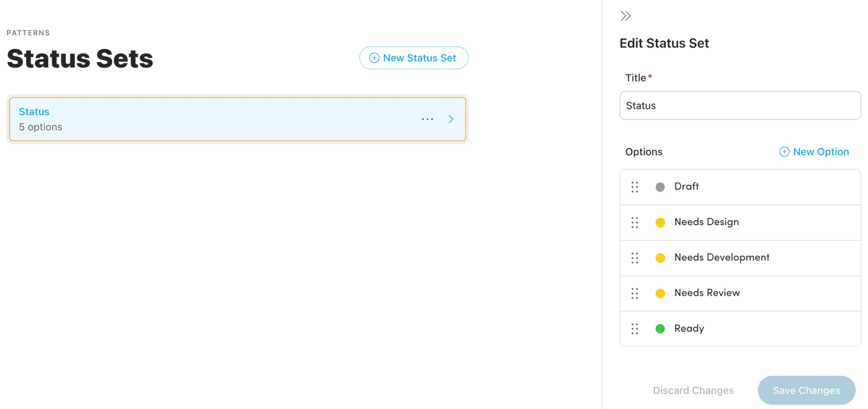Select the Needs Review option text
Image resolution: width=868 pixels, height=409 pixels.
(707, 293)
